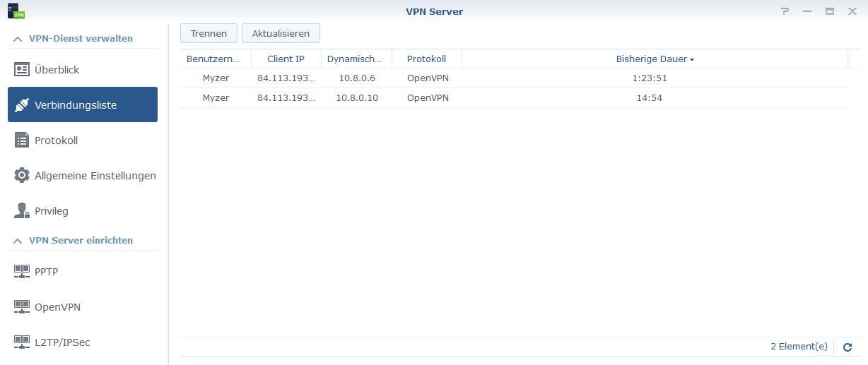Image resolution: width=868 pixels, height=365 pixels.
Task: Select the L2TP/IPSec network icon
Action: tap(22, 342)
